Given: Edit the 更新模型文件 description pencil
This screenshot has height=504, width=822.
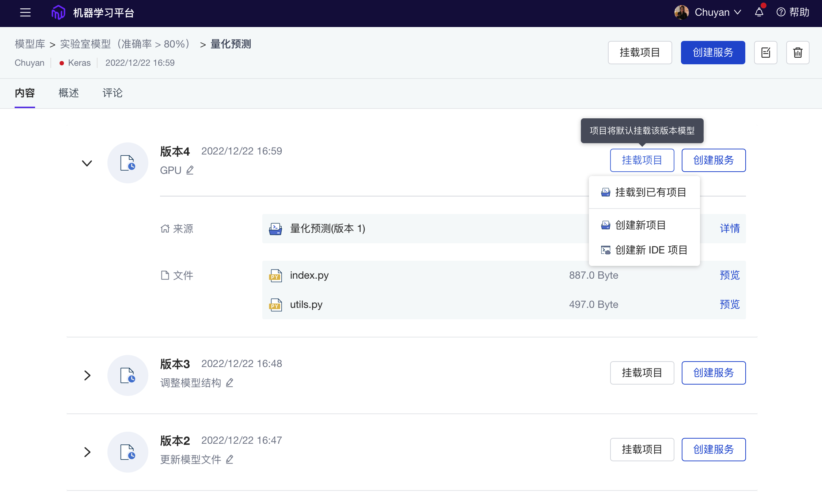Looking at the screenshot, I should tap(230, 459).
